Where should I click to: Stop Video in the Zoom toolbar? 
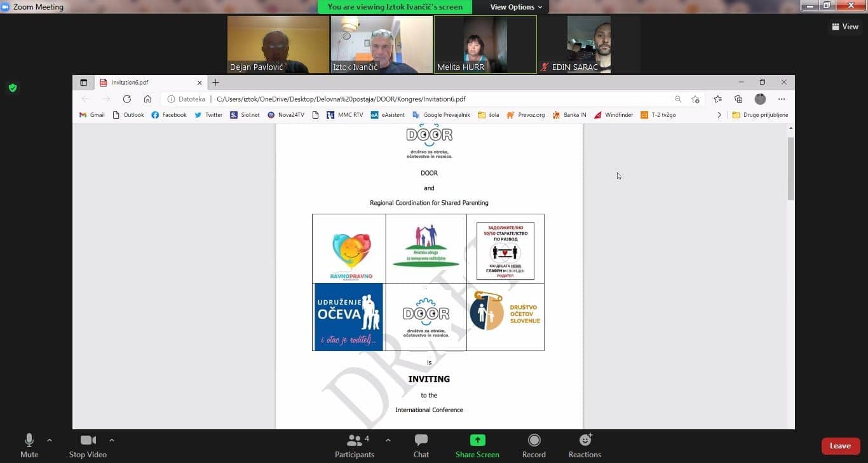[x=88, y=445]
